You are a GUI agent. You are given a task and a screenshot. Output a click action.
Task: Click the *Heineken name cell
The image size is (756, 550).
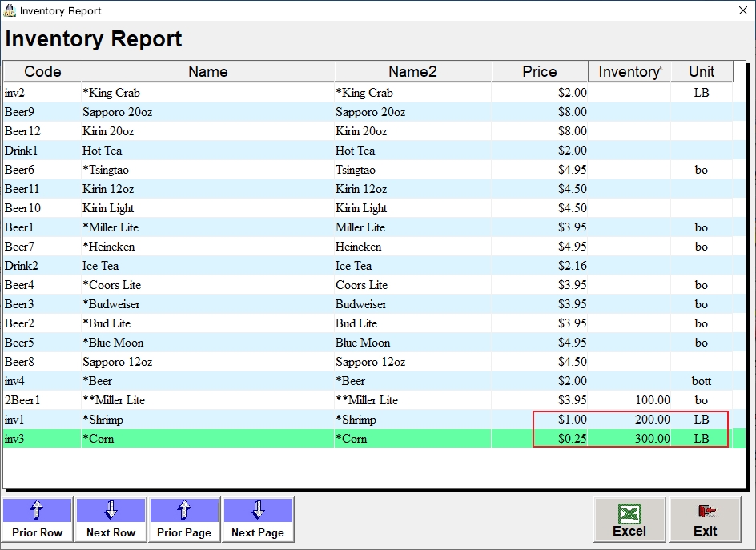click(x=207, y=247)
